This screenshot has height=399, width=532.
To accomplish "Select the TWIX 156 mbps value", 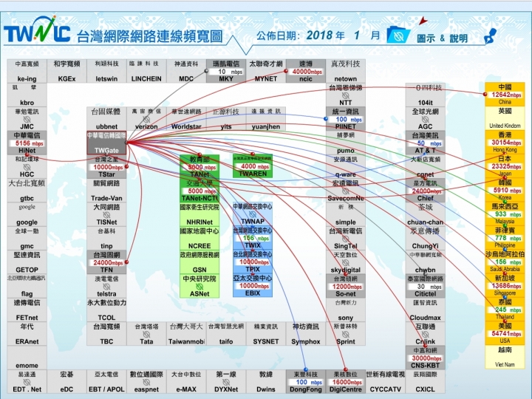I will click(254, 238).
